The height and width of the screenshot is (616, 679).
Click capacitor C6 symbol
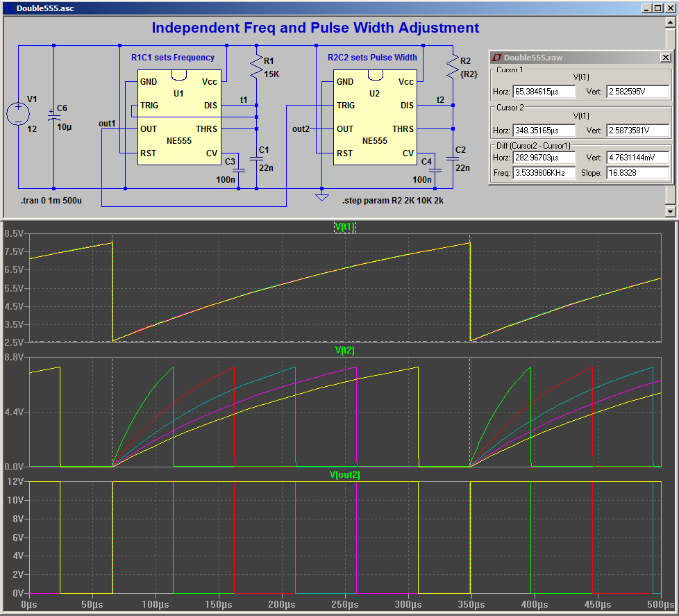click(53, 115)
